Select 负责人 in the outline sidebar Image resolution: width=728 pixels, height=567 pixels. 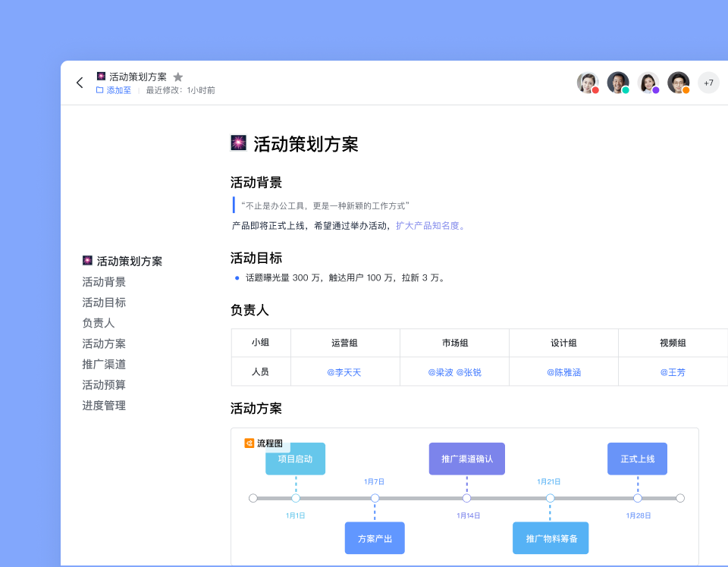coord(99,323)
